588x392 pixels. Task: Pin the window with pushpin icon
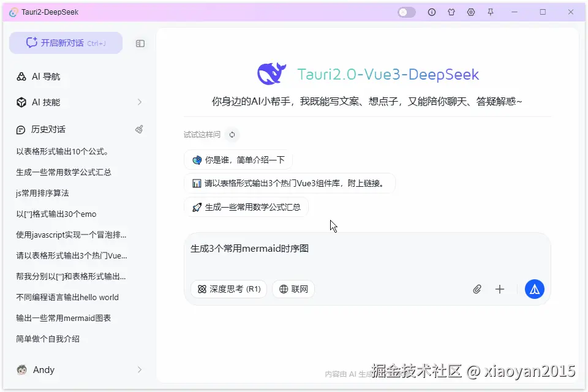pos(491,12)
